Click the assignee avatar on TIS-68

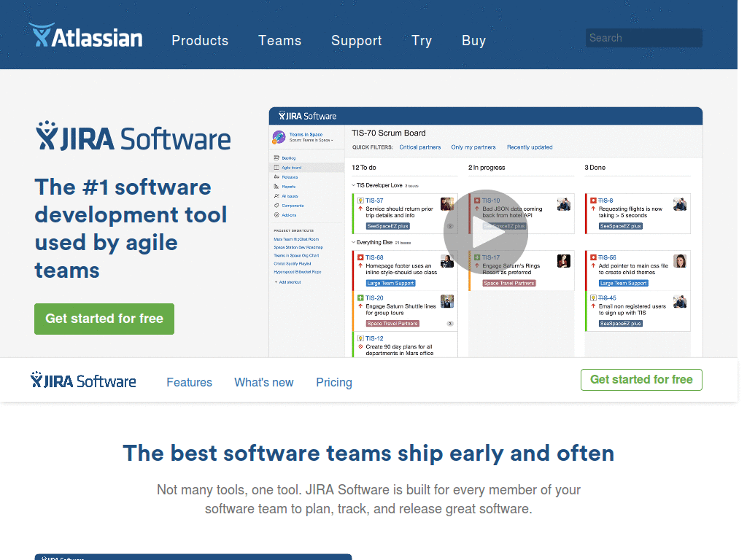pos(447,261)
